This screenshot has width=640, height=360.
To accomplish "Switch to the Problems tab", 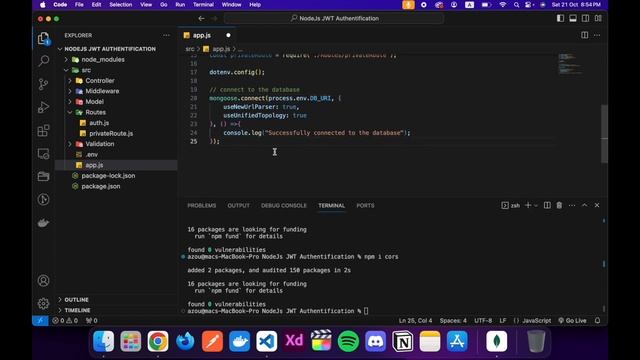I will click(202, 205).
